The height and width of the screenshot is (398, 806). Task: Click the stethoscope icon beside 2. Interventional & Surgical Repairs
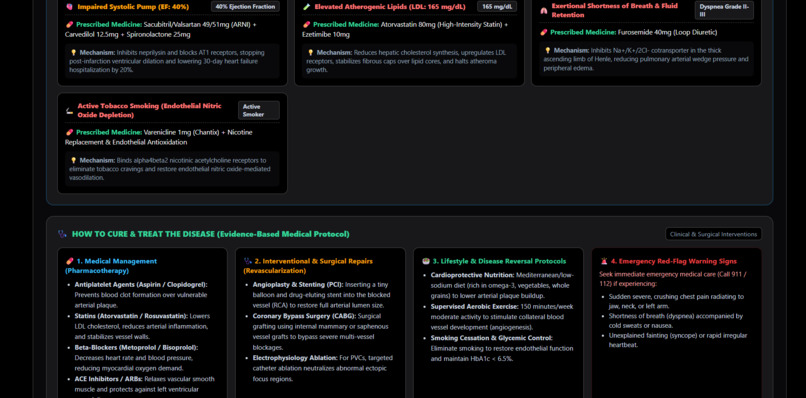(x=247, y=261)
